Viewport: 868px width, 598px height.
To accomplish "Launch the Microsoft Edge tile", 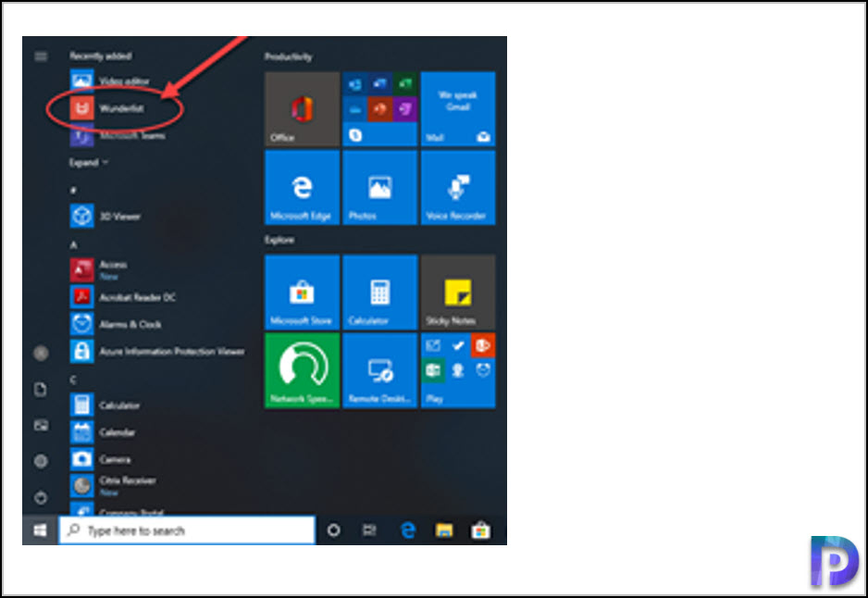I will pos(303,188).
